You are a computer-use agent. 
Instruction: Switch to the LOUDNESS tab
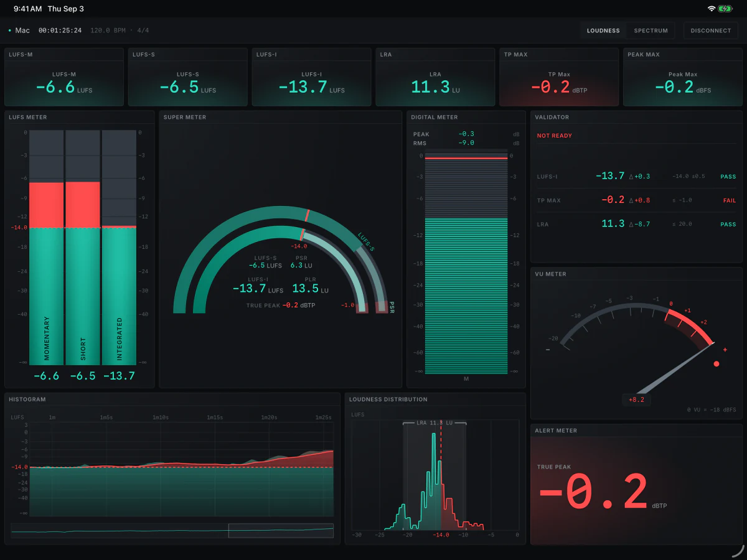(x=603, y=30)
